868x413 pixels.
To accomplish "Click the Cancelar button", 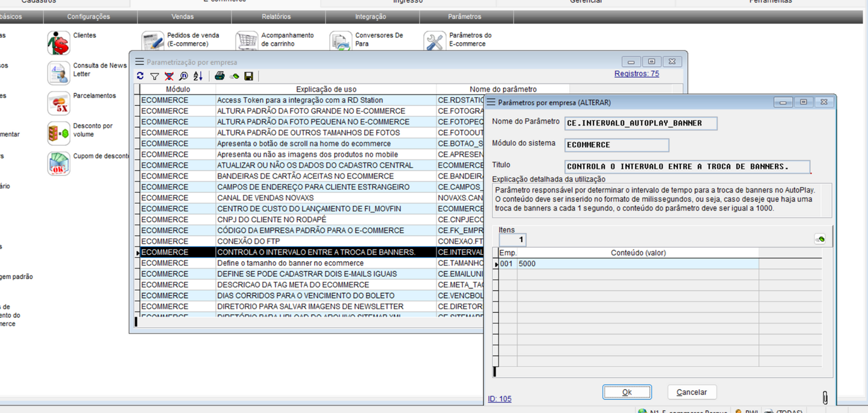I will [691, 392].
